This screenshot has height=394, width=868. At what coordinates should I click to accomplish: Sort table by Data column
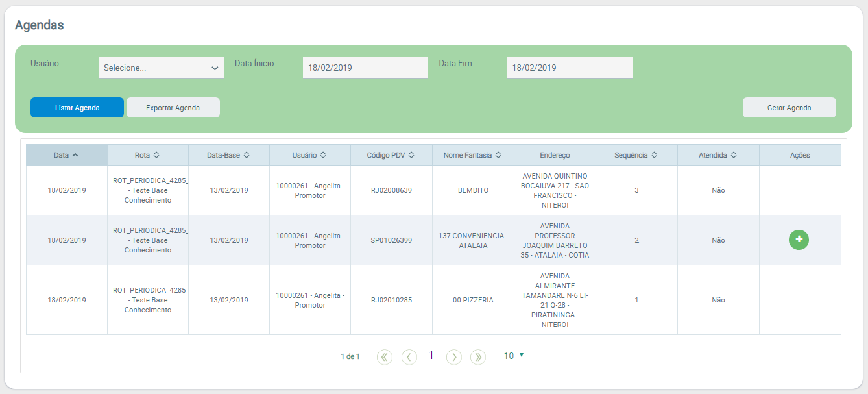(66, 155)
